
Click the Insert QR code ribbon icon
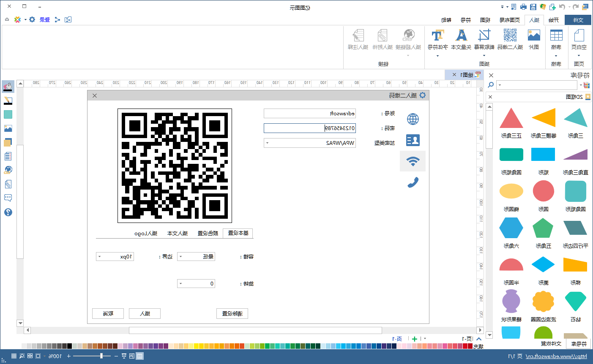pyautogui.click(x=510, y=39)
